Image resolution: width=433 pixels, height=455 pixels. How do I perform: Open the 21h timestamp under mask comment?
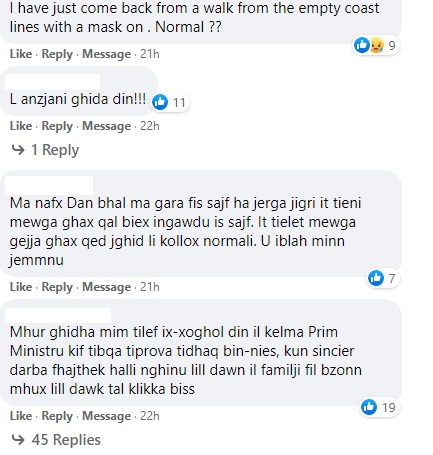coord(150,54)
